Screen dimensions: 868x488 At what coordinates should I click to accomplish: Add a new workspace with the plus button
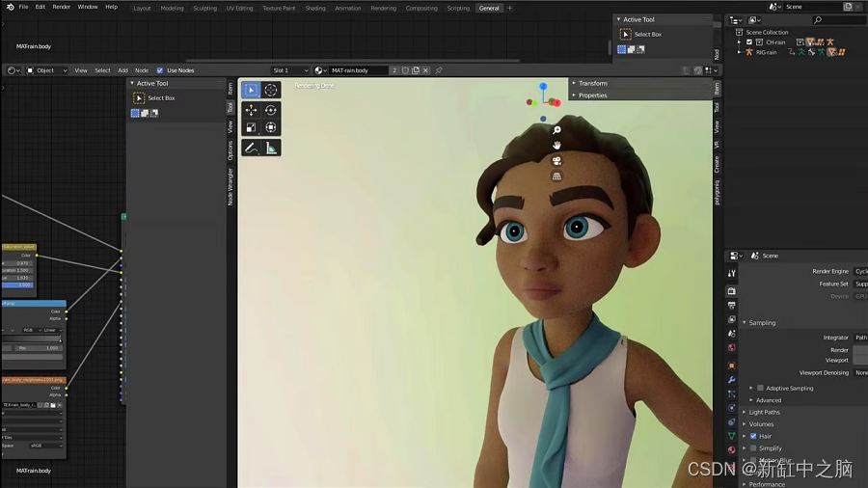point(510,9)
